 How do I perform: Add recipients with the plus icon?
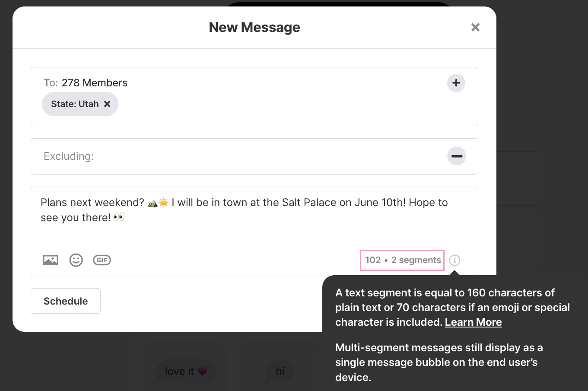coord(456,83)
